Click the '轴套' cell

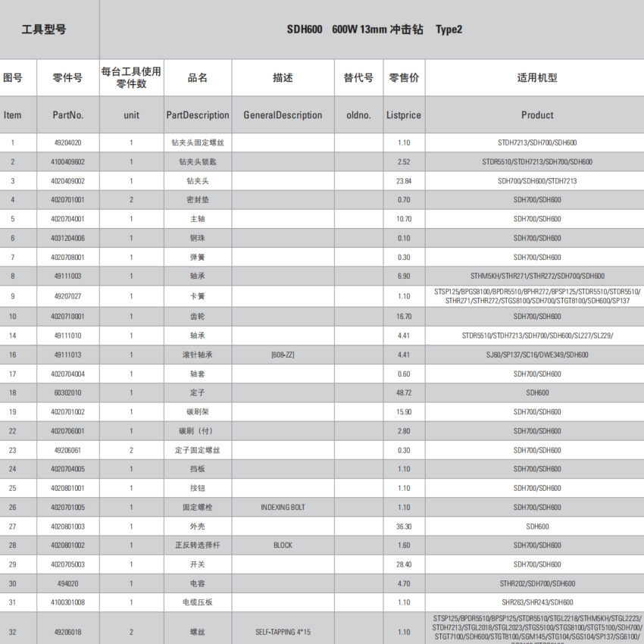198,374
